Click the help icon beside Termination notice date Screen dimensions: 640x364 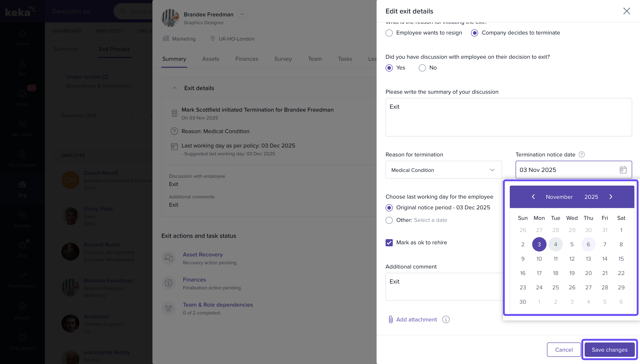pos(582,154)
